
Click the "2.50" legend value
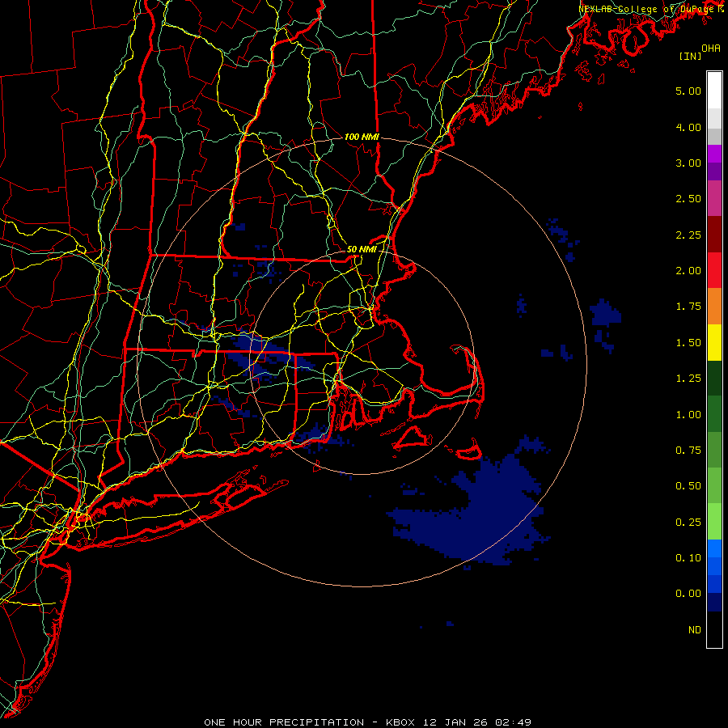[x=688, y=199]
